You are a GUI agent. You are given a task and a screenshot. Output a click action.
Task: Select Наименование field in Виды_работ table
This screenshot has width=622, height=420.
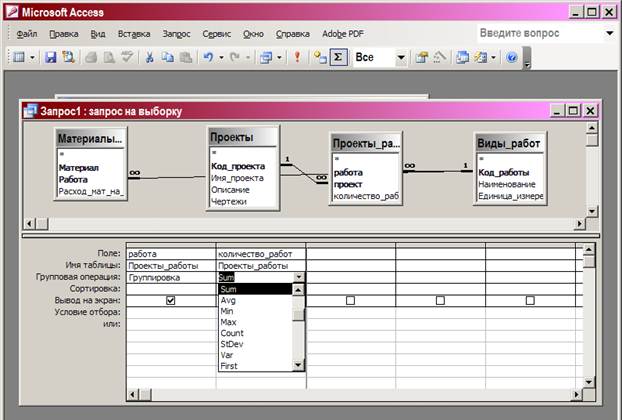pyautogui.click(x=507, y=184)
